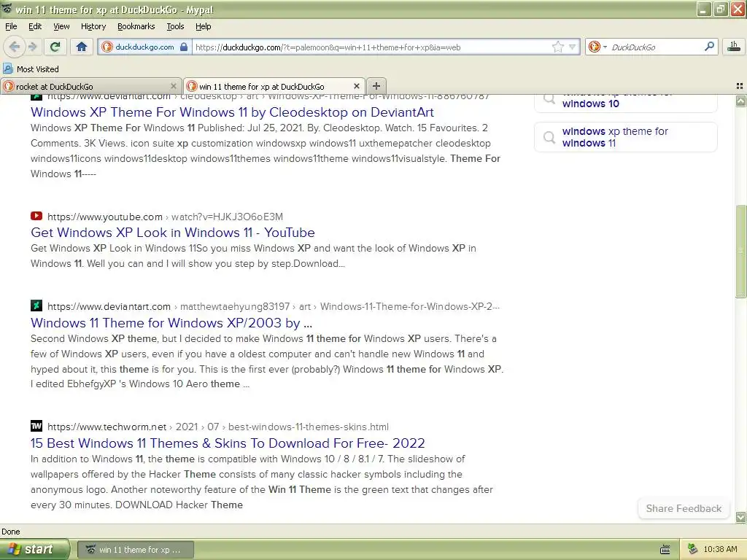Screen dimensions: 747x560
Task: Go forward with the Forward arrow button
Action: [x=32, y=47]
